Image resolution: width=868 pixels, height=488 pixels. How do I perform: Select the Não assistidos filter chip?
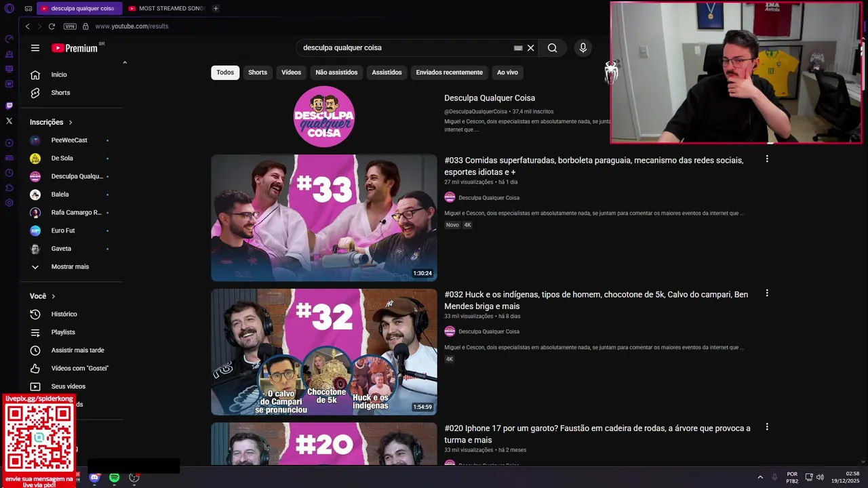pos(336,73)
